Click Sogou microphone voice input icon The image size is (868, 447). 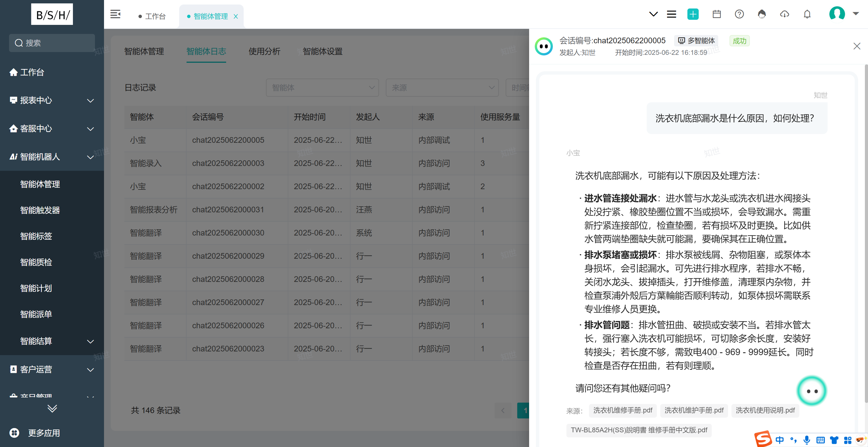click(807, 440)
